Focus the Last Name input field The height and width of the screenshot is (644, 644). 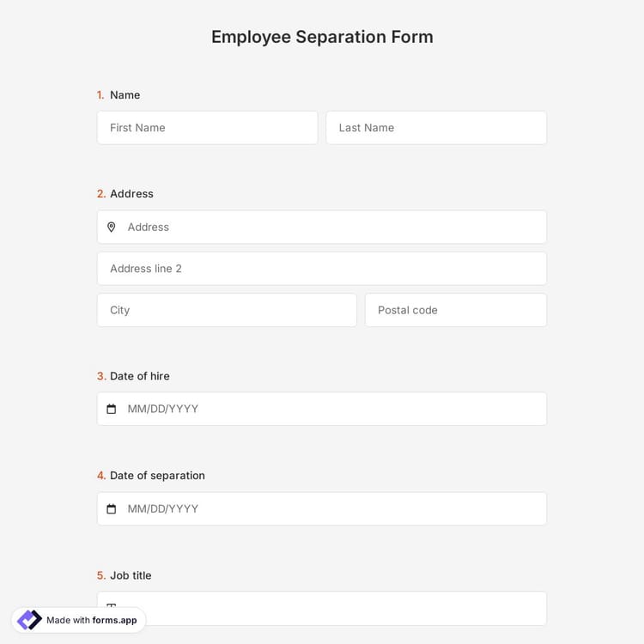pos(436,128)
